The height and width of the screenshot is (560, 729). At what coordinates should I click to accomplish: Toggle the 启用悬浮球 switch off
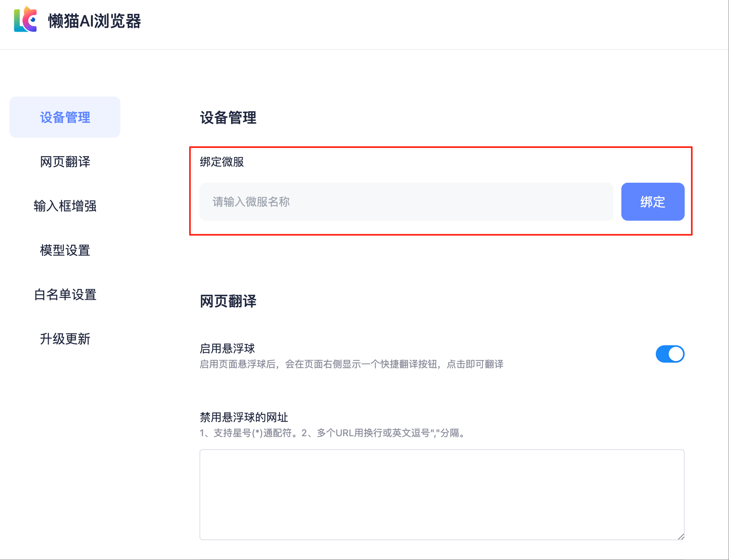click(x=670, y=354)
